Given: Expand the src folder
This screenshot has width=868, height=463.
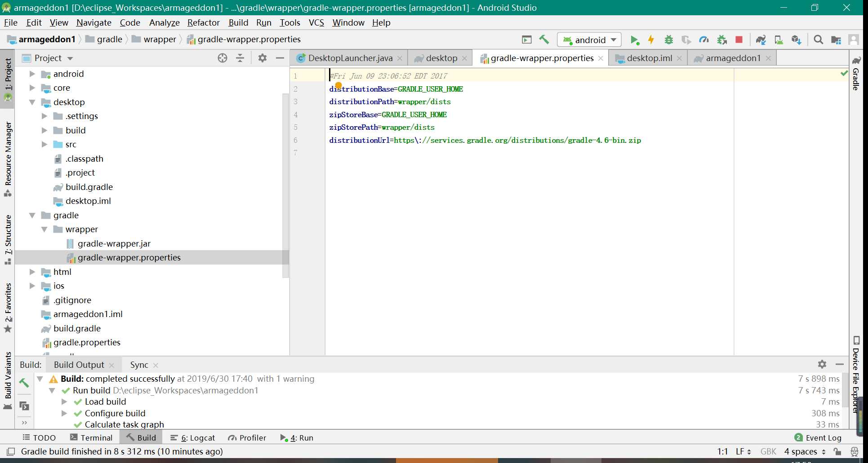Looking at the screenshot, I should (x=44, y=144).
